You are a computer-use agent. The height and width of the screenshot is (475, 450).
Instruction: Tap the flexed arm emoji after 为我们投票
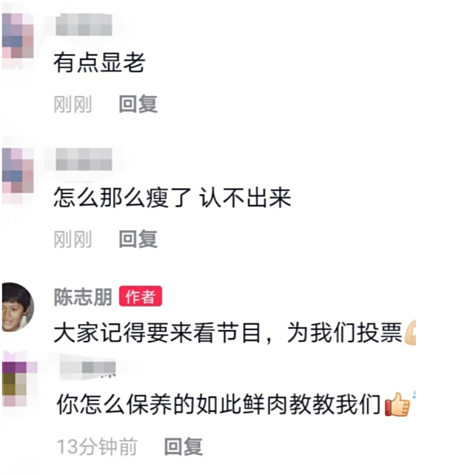pos(410,332)
